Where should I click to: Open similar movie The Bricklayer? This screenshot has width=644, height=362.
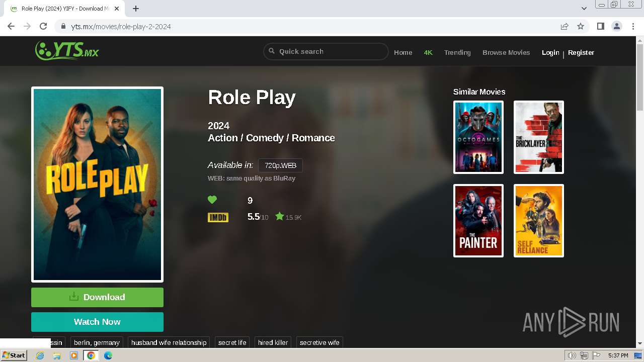(x=539, y=137)
